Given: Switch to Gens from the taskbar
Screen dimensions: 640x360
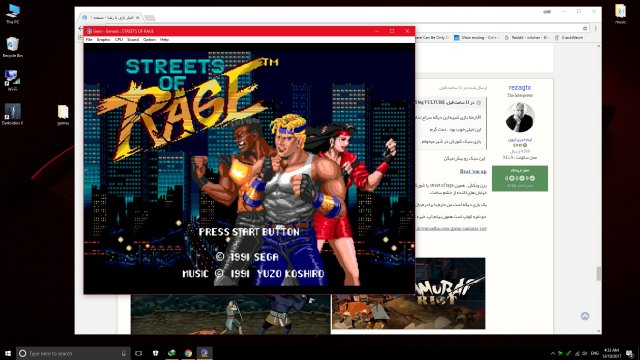Looking at the screenshot, I should [204, 353].
